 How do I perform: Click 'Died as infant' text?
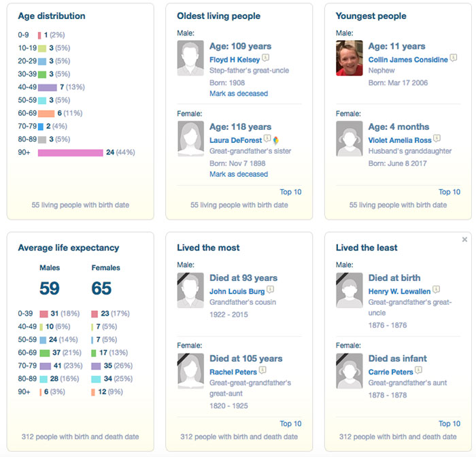tap(397, 358)
